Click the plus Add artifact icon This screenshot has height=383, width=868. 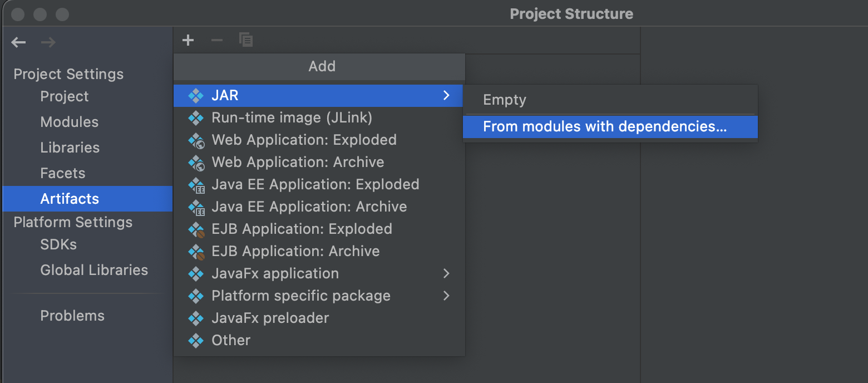(188, 40)
